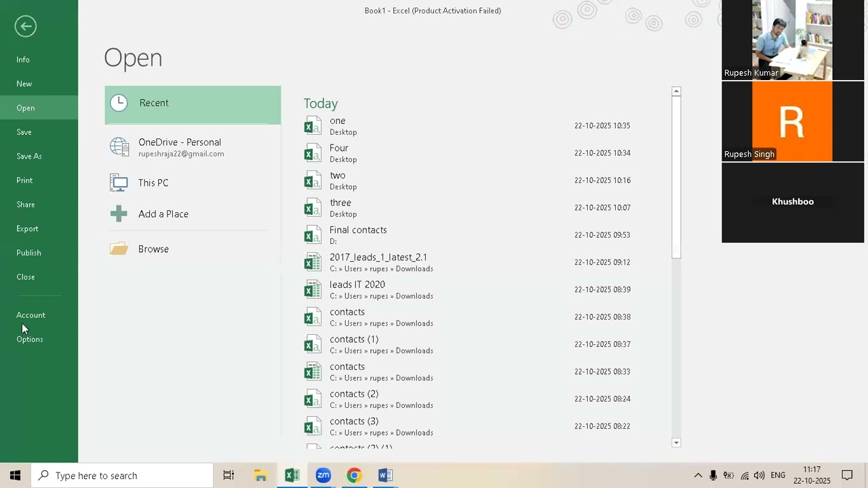Click the recent files scrollbar thumb

coord(676,177)
